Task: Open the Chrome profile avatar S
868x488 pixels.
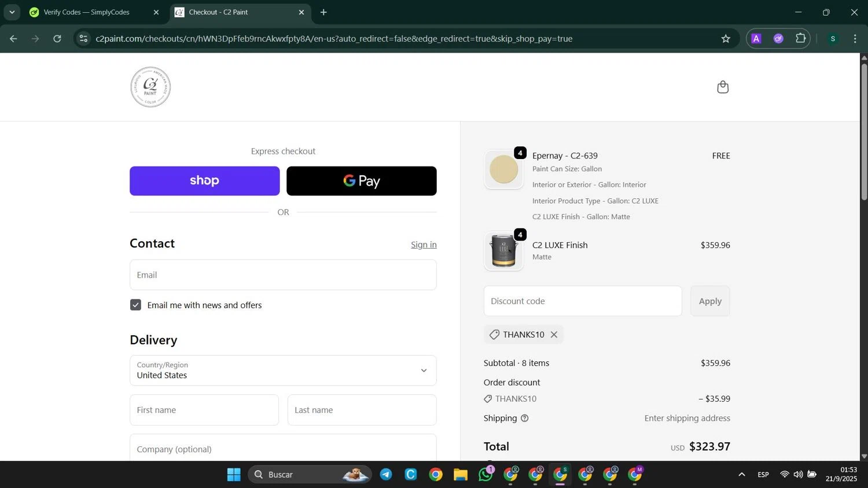Action: (x=833, y=39)
